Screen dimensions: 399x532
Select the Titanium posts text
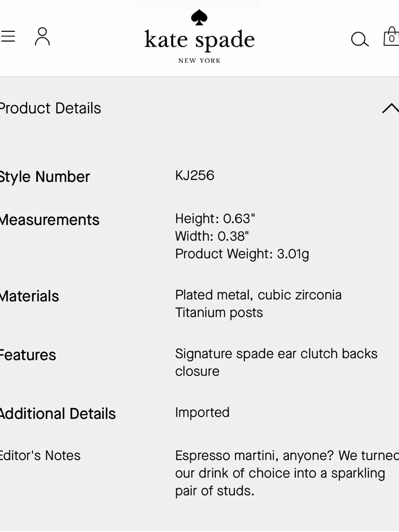click(219, 312)
